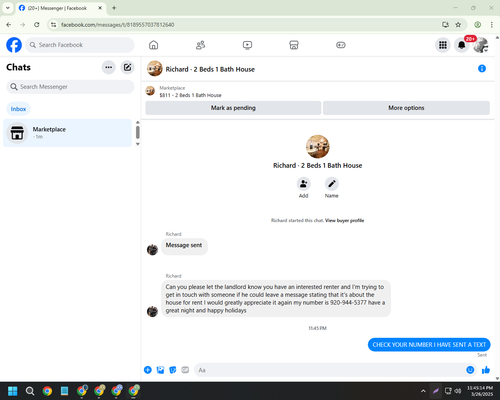Image resolution: width=500 pixels, height=400 pixels.
Task: Reload the page with the refresh button
Action: coord(37,25)
